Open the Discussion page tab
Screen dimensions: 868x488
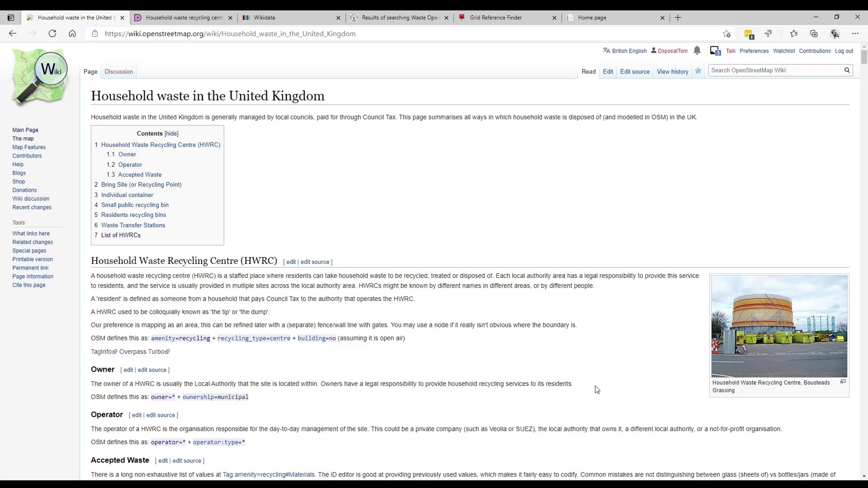(x=119, y=72)
